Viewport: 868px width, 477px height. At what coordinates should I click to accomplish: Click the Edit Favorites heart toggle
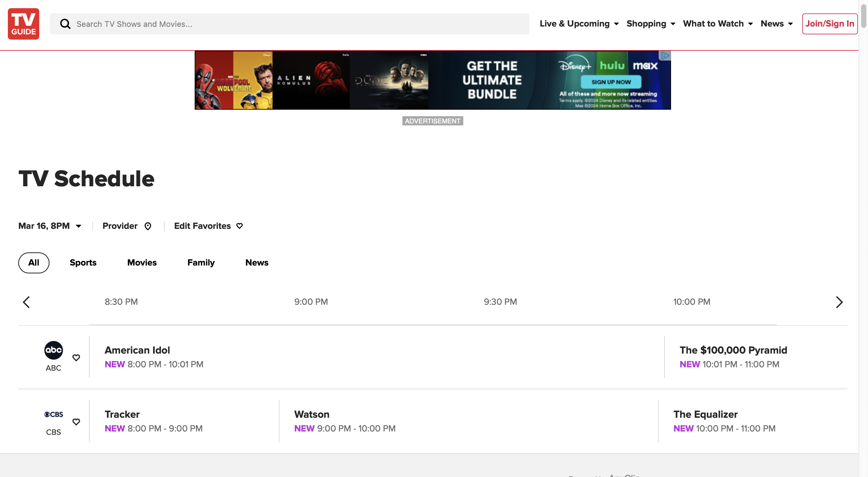point(239,226)
